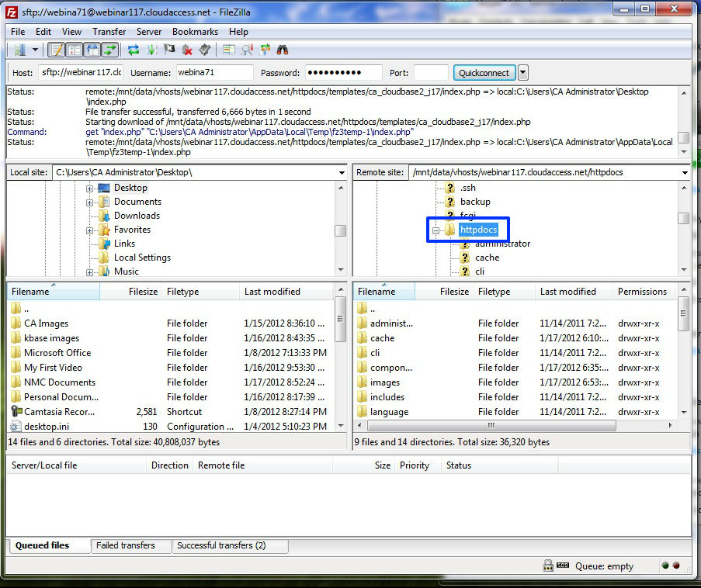Toggle the message log display
701x588 pixels.
click(57, 50)
